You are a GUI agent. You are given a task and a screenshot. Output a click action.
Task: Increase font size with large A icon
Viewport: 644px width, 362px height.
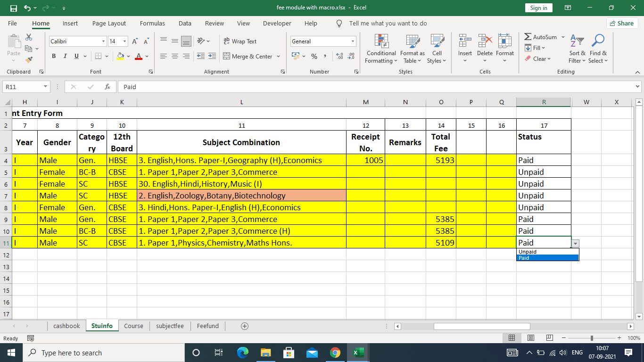[135, 41]
